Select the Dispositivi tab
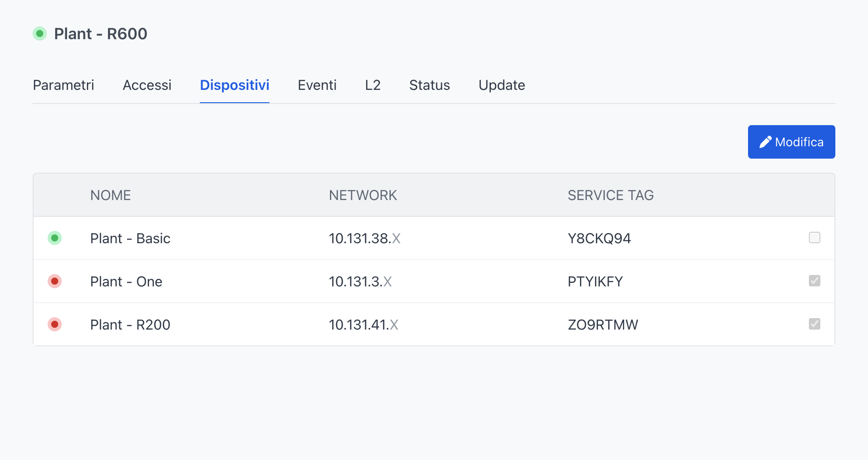Viewport: 868px width, 460px height. pos(235,85)
